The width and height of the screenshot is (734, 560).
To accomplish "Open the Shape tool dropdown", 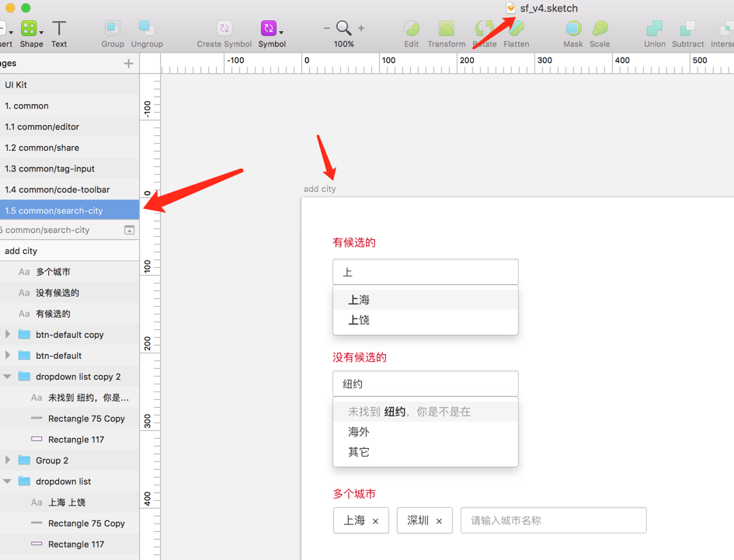I will coord(41,33).
